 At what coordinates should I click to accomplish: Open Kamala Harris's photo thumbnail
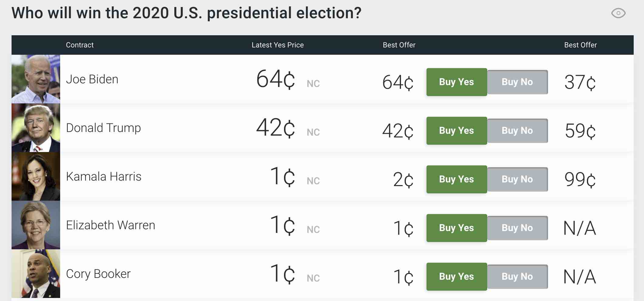pyautogui.click(x=36, y=176)
